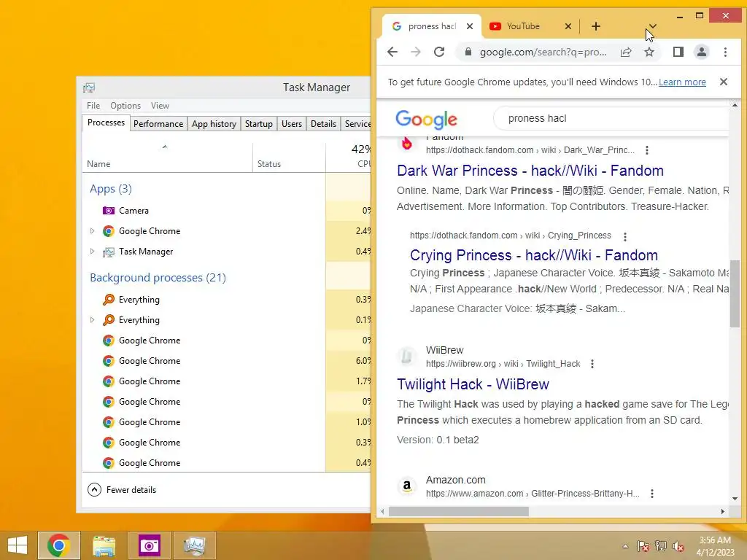Open Chrome profile avatar
This screenshot has width=747, height=560.
pos(702,52)
